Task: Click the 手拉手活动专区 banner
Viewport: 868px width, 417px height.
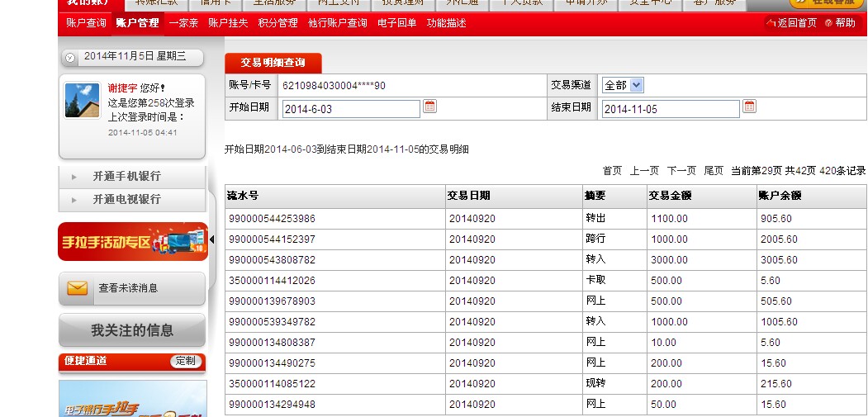Action: 132,241
